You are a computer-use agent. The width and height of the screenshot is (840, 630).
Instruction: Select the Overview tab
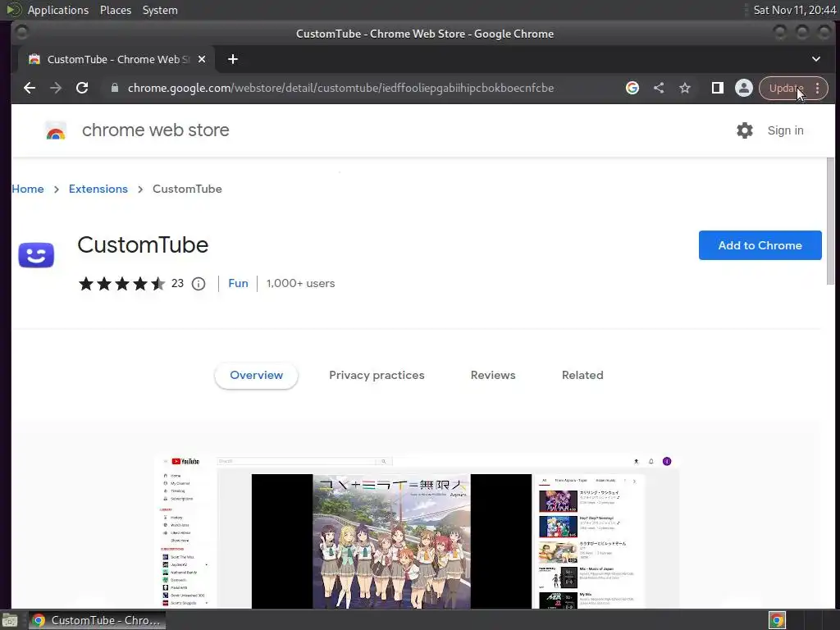tap(256, 376)
